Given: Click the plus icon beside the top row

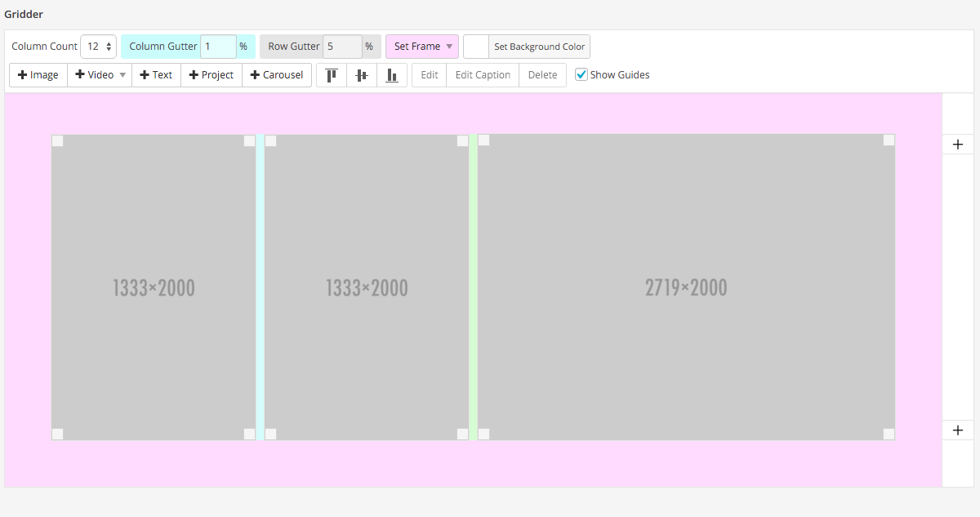Looking at the screenshot, I should coord(958,144).
